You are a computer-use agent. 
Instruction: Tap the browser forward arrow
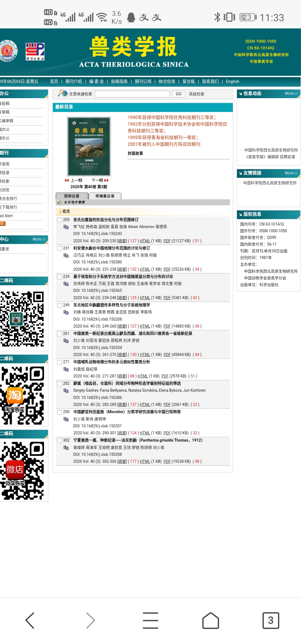coord(90,620)
